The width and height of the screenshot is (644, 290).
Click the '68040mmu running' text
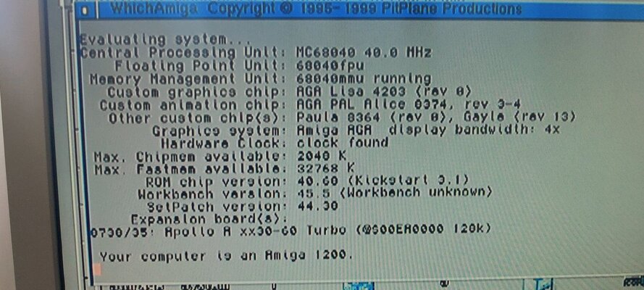(364, 78)
